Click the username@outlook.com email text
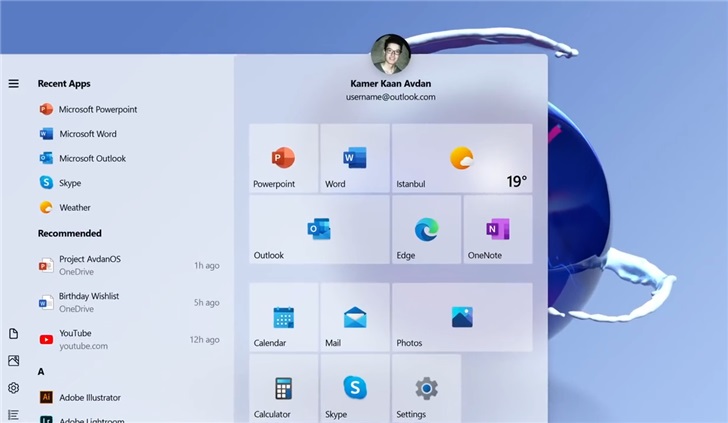 (x=390, y=97)
